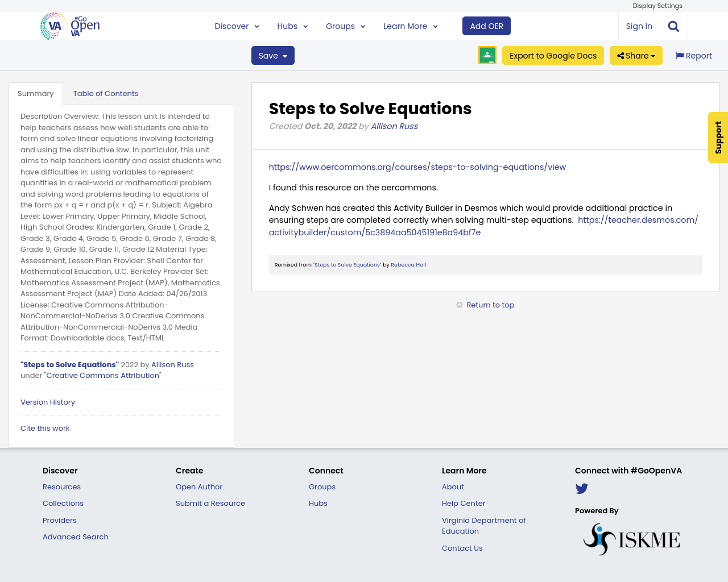Open the site search magnifier
This screenshot has width=728, height=582.
[673, 25]
